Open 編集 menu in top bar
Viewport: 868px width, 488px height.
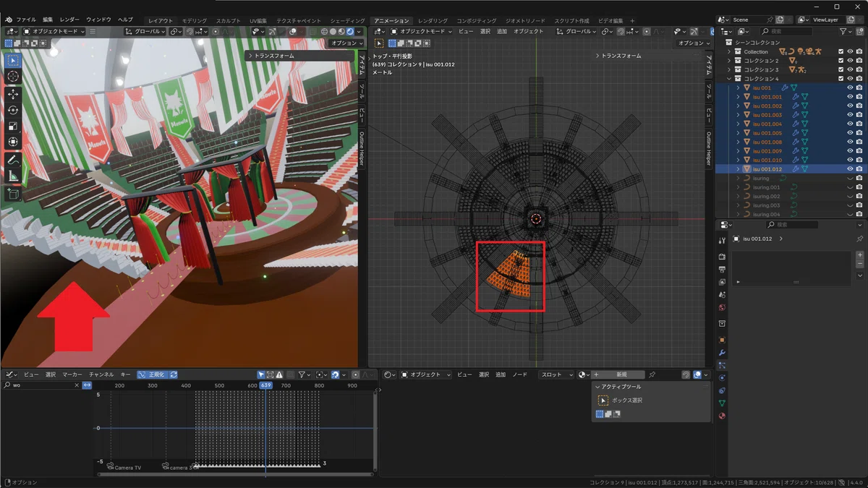48,20
